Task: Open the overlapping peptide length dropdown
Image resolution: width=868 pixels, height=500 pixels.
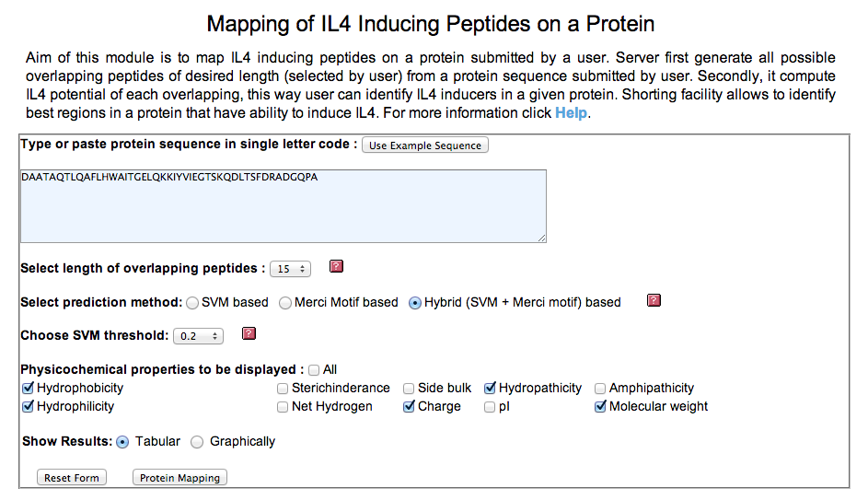Action: [291, 269]
